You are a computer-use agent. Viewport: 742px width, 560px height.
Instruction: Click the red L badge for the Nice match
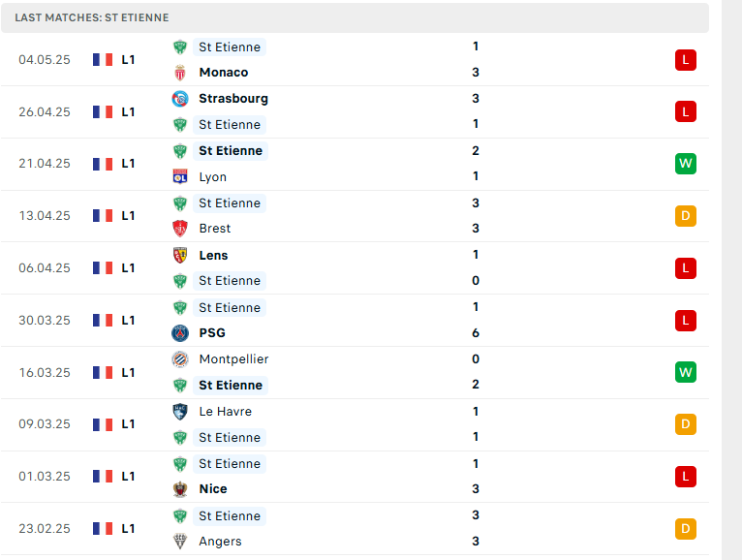click(x=685, y=477)
